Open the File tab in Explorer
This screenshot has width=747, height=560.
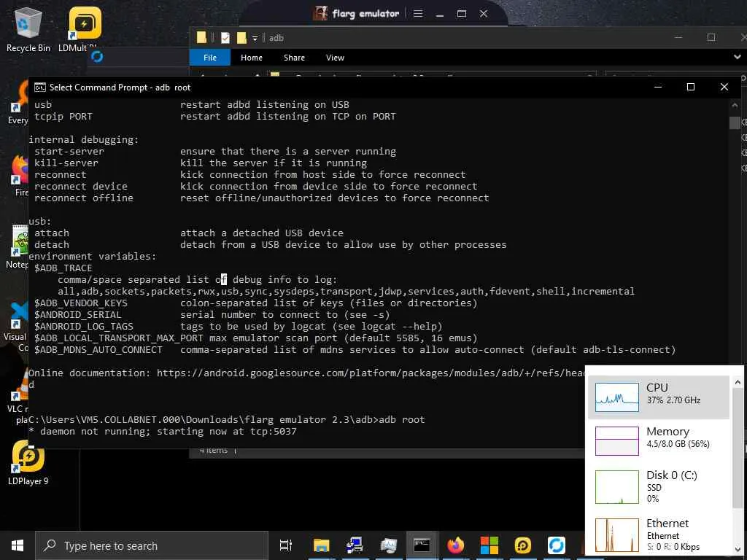209,58
